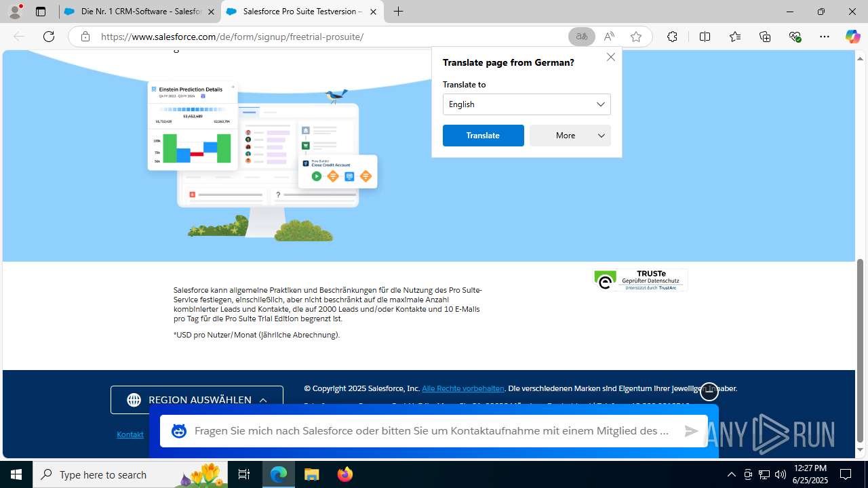Click the browser profile icon
Screen dimensions: 868x488
(15, 12)
